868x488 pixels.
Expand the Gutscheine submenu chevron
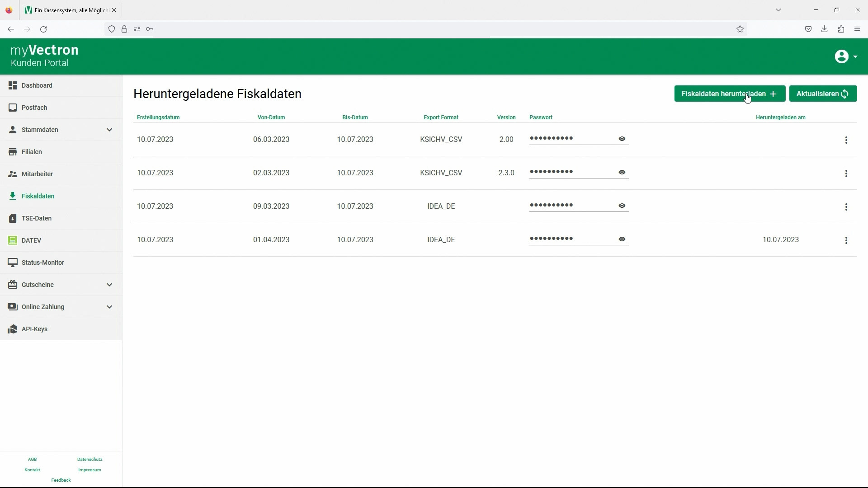pos(109,285)
